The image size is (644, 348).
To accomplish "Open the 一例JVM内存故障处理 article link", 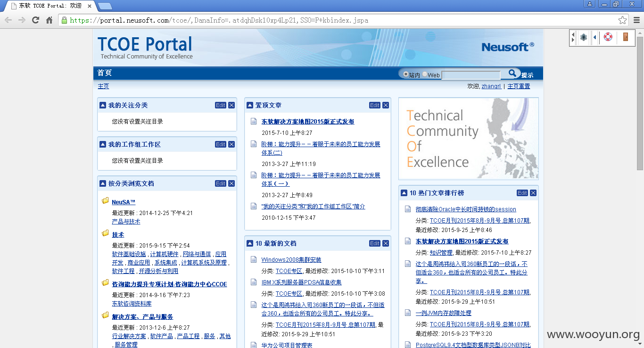I will coord(443,313).
